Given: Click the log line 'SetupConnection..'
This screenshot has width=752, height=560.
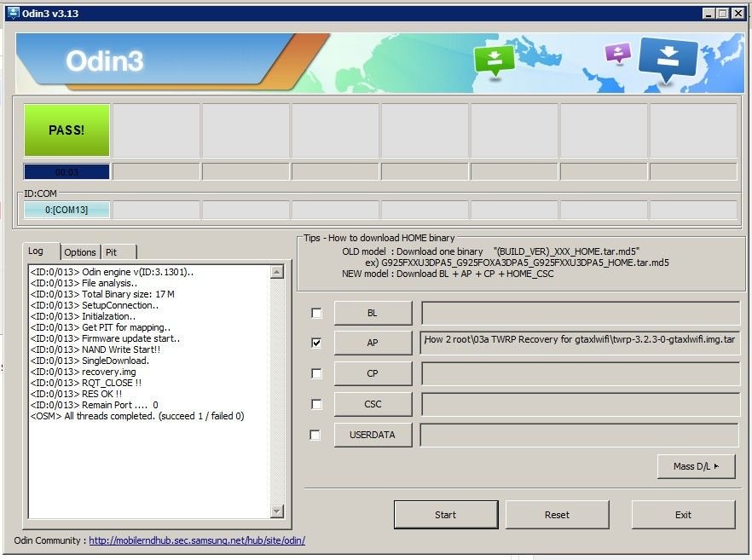Looking at the screenshot, I should (95, 305).
